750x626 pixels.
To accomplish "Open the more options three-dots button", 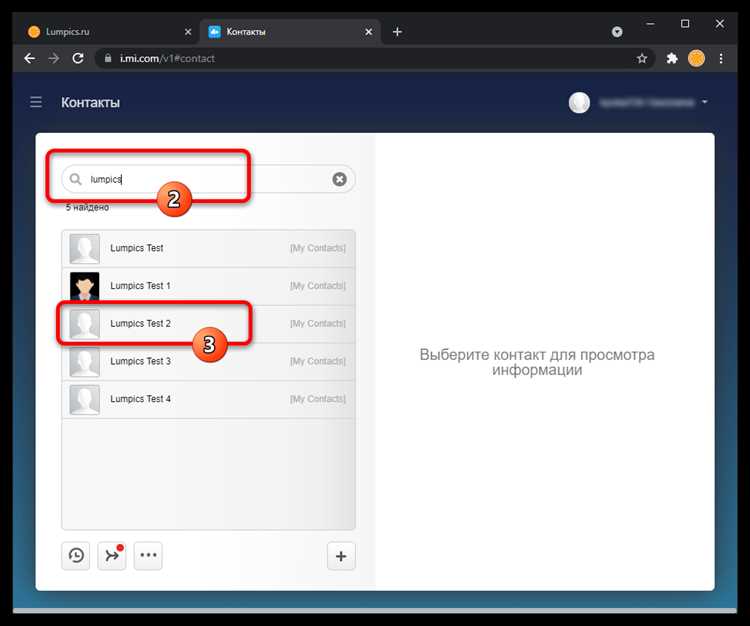I will point(148,556).
